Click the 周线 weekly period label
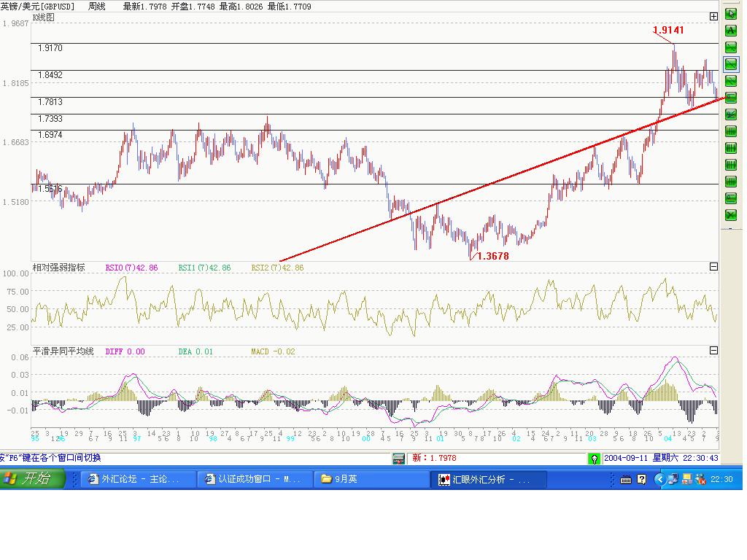 click(96, 6)
